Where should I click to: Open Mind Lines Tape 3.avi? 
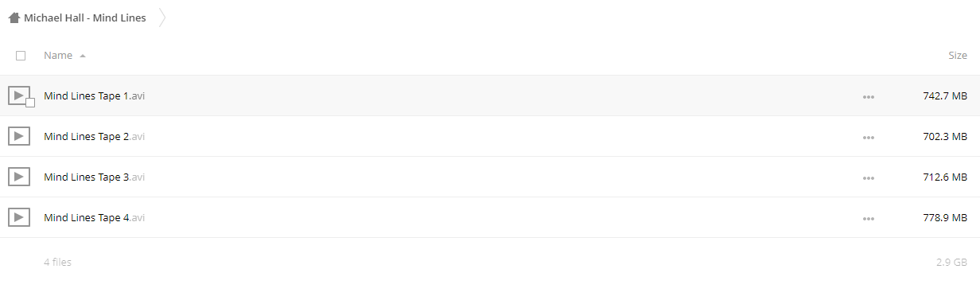(x=94, y=177)
